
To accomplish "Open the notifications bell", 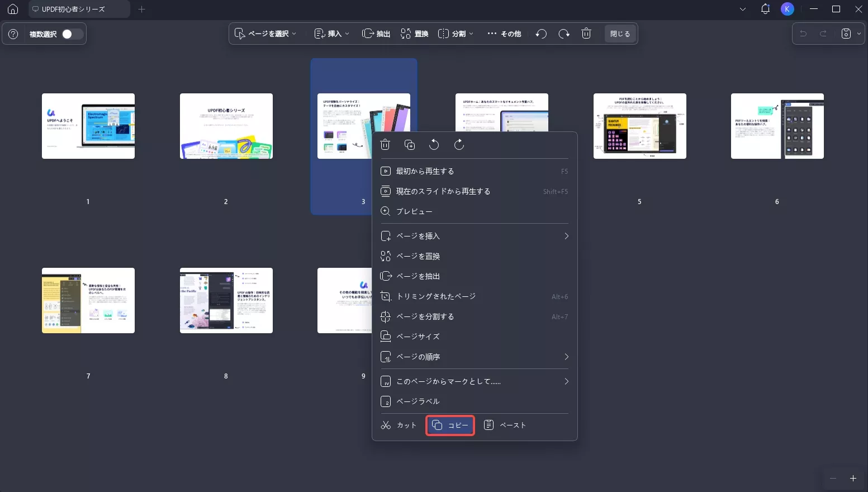I will [x=765, y=9].
